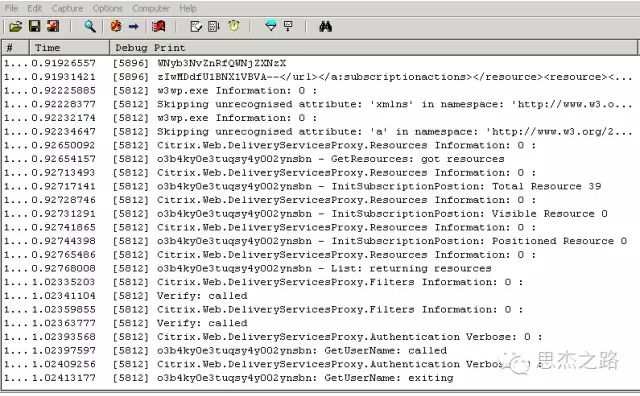Toggle capture with the magnifying glass icon
This screenshot has height=396, width=640.
90,27
